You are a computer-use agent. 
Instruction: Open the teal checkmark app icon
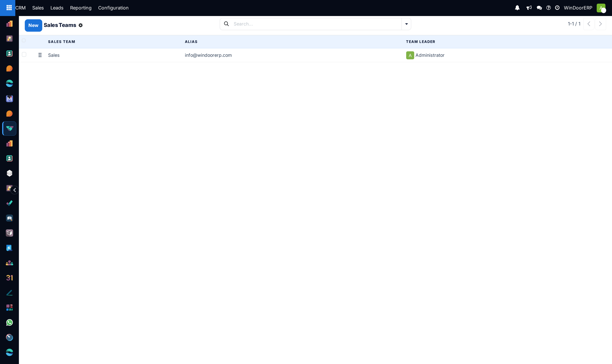point(9,203)
